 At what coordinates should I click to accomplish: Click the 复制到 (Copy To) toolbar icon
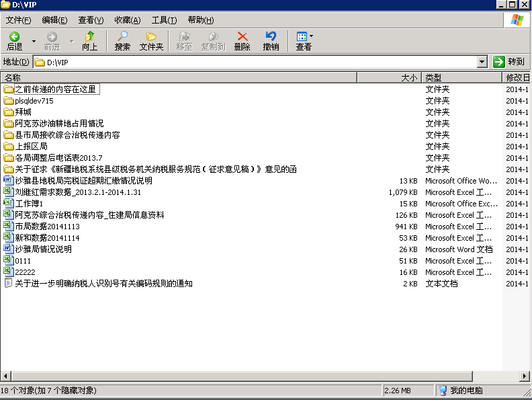click(x=213, y=36)
